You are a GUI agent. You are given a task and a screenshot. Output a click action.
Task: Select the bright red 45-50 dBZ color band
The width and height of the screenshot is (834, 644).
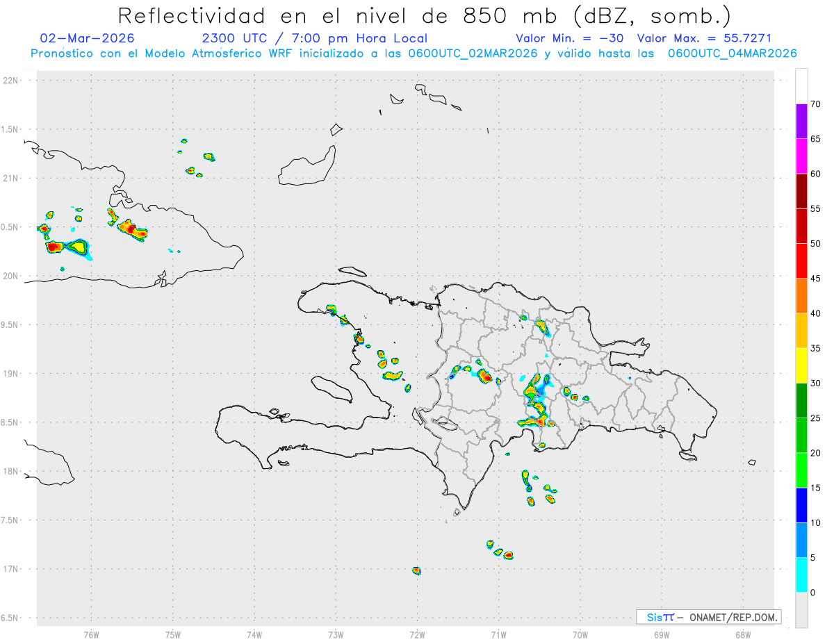tap(801, 261)
